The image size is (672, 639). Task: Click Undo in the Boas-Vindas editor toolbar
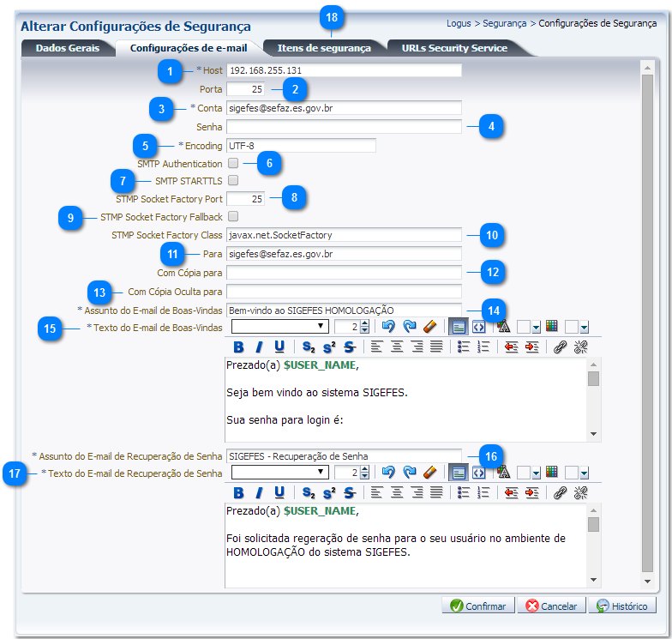tap(388, 327)
